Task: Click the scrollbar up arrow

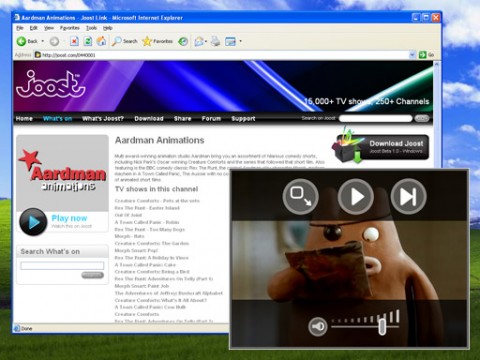Action: point(437,65)
